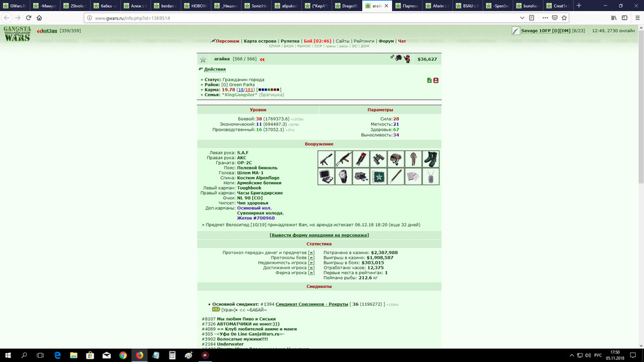Toggle Firefox sidebar view icon
The width and height of the screenshot is (644, 362).
click(625, 17)
